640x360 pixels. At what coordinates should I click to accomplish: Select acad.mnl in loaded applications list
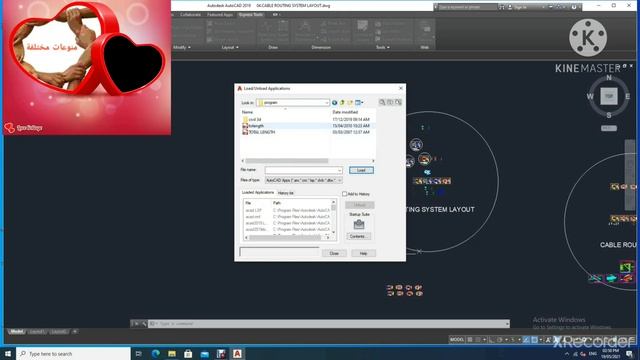click(x=253, y=217)
